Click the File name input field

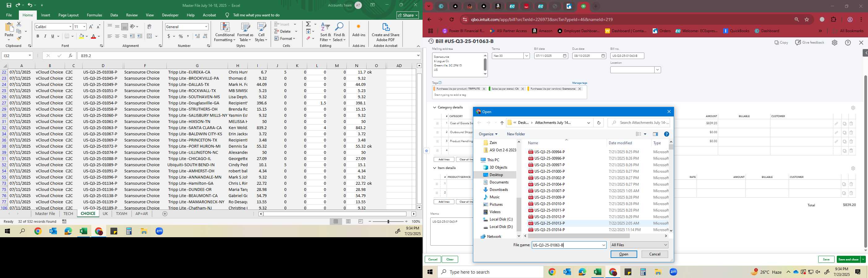pos(569,245)
